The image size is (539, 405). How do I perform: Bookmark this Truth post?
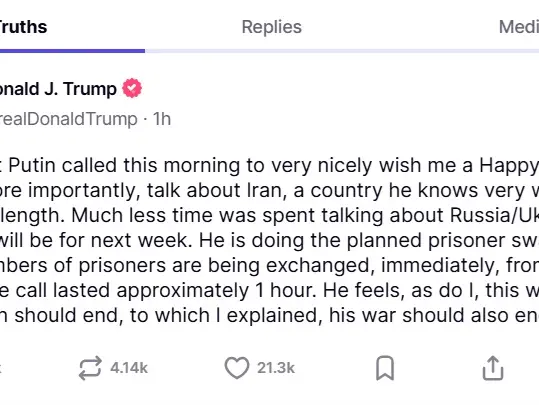385,368
